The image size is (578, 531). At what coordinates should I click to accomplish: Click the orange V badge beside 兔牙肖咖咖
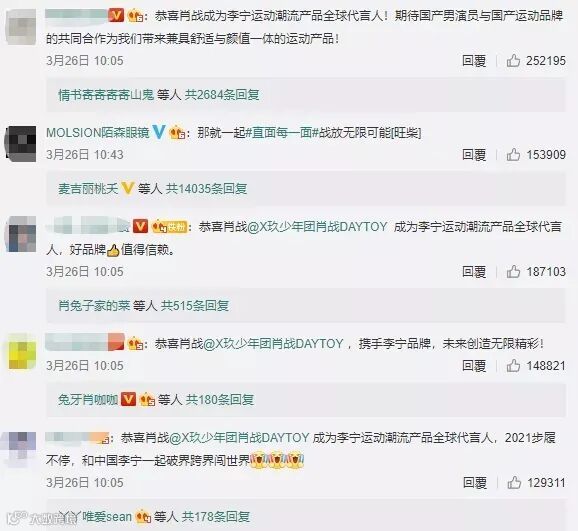(128, 399)
